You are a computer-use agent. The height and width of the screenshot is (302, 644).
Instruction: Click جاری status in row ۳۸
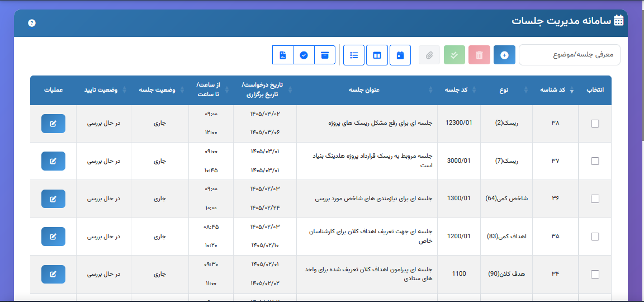[x=160, y=124]
